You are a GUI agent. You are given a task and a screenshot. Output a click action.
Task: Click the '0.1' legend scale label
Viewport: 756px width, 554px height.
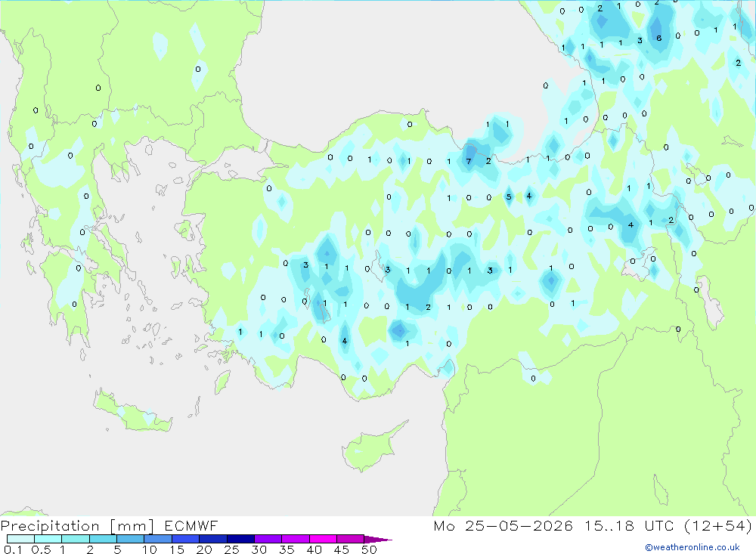click(x=13, y=549)
